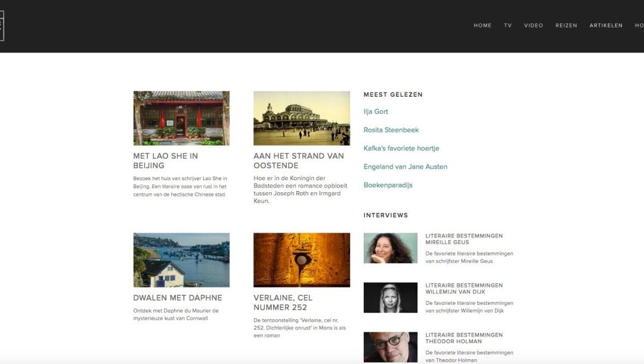Open Artikelen from the top menu
This screenshot has height=364, width=644.
click(606, 26)
